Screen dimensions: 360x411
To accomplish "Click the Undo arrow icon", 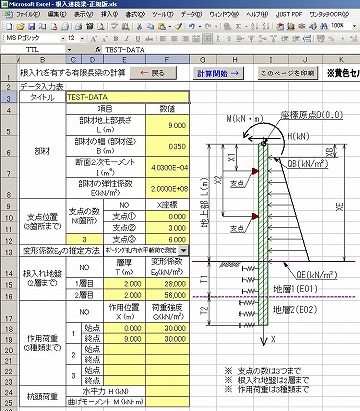I will click(x=192, y=26).
